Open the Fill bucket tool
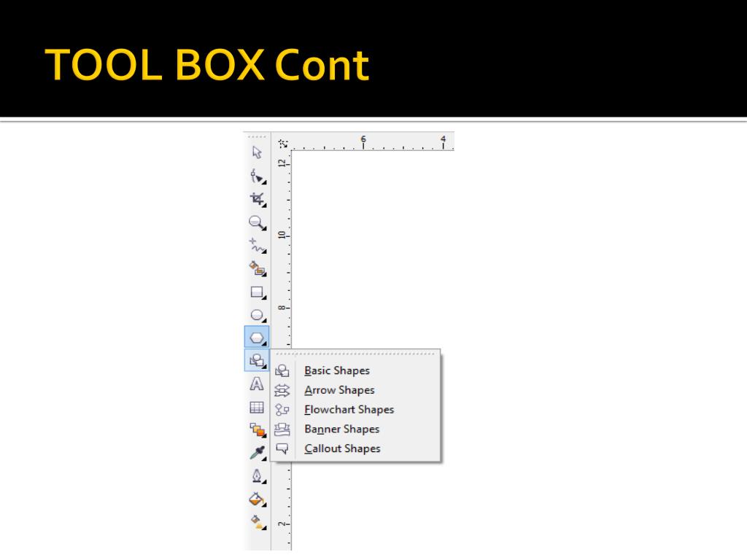 258,499
